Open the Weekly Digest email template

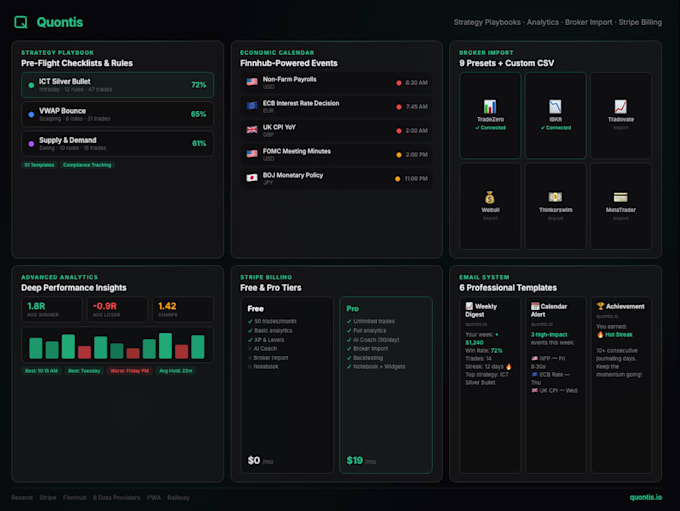click(x=490, y=385)
